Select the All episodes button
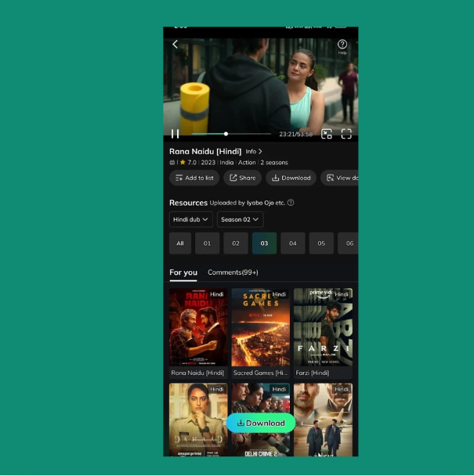This screenshot has height=476, width=474. coord(180,243)
